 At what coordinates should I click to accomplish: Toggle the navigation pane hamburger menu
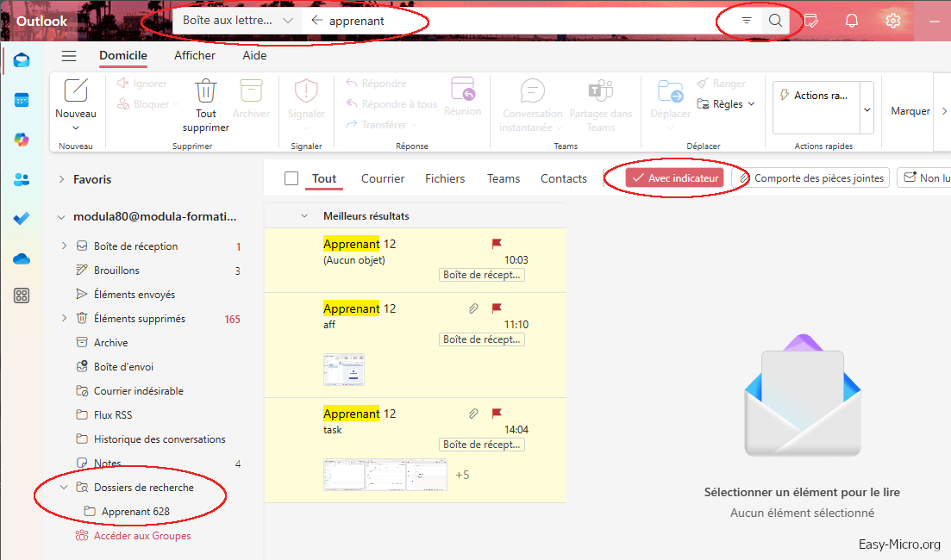point(69,56)
